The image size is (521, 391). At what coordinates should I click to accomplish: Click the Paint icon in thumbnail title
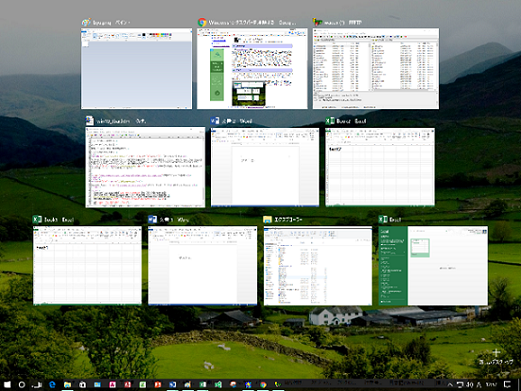click(x=86, y=22)
